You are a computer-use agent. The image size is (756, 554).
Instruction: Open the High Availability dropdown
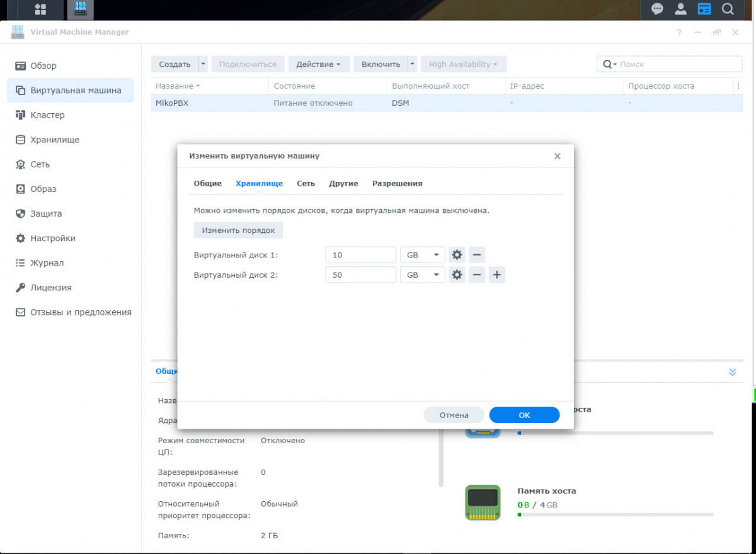coord(464,64)
